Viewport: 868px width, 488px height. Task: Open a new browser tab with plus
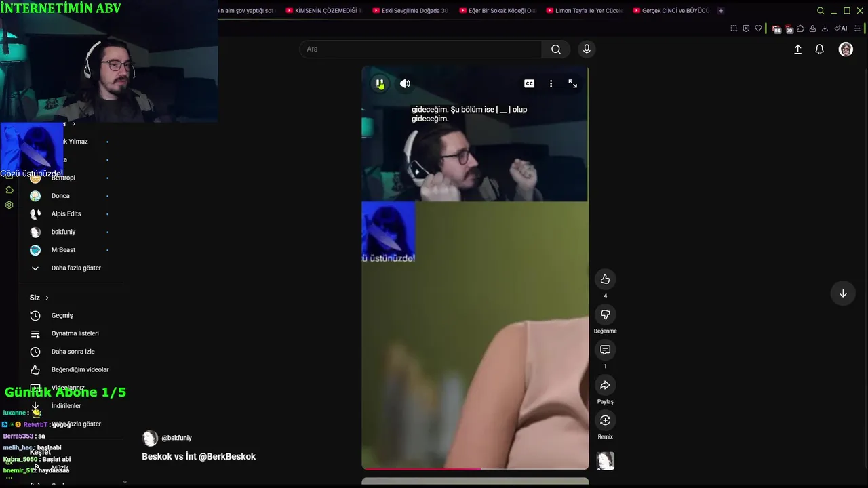click(x=720, y=11)
